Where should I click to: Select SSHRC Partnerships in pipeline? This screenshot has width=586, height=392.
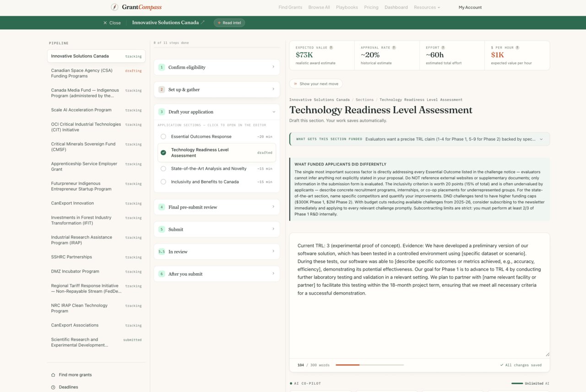(96, 257)
